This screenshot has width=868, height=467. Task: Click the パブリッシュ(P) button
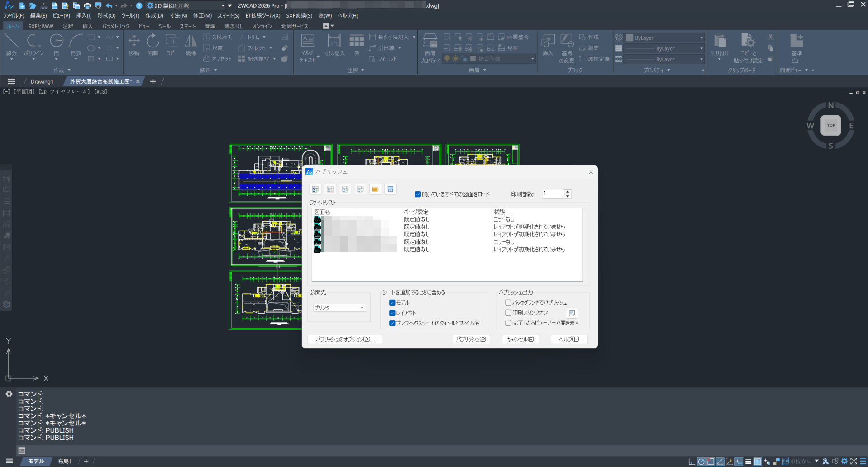[471, 340]
